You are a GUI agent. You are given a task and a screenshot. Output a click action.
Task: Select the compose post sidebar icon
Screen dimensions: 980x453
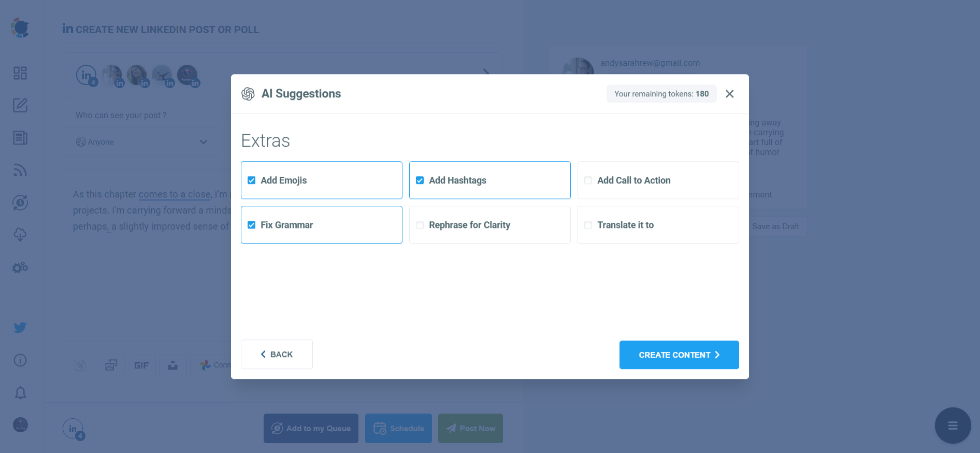pos(20,105)
